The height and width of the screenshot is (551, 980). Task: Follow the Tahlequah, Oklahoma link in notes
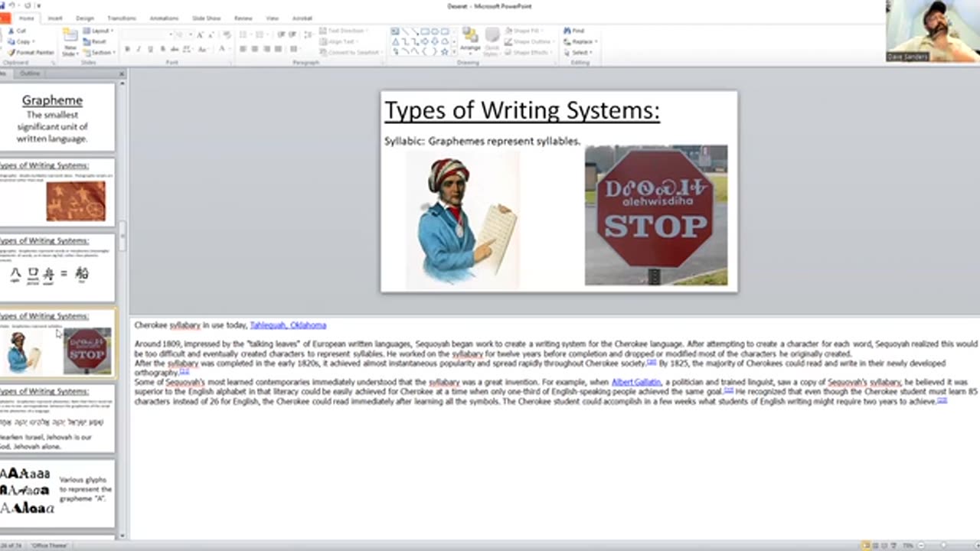[x=288, y=325]
